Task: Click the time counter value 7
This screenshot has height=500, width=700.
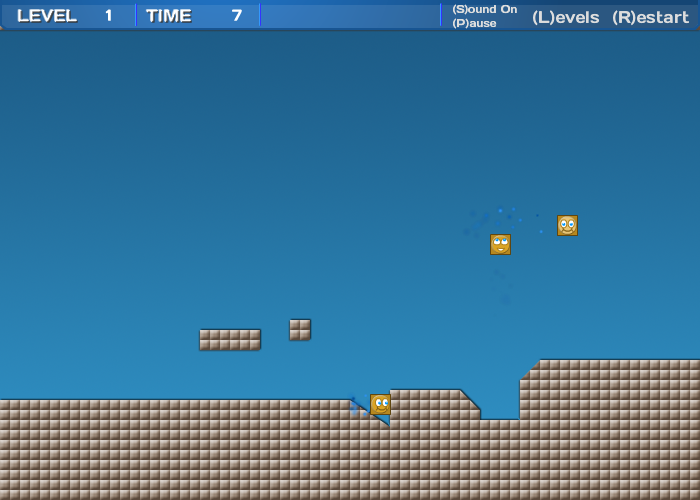Action: pyautogui.click(x=237, y=16)
